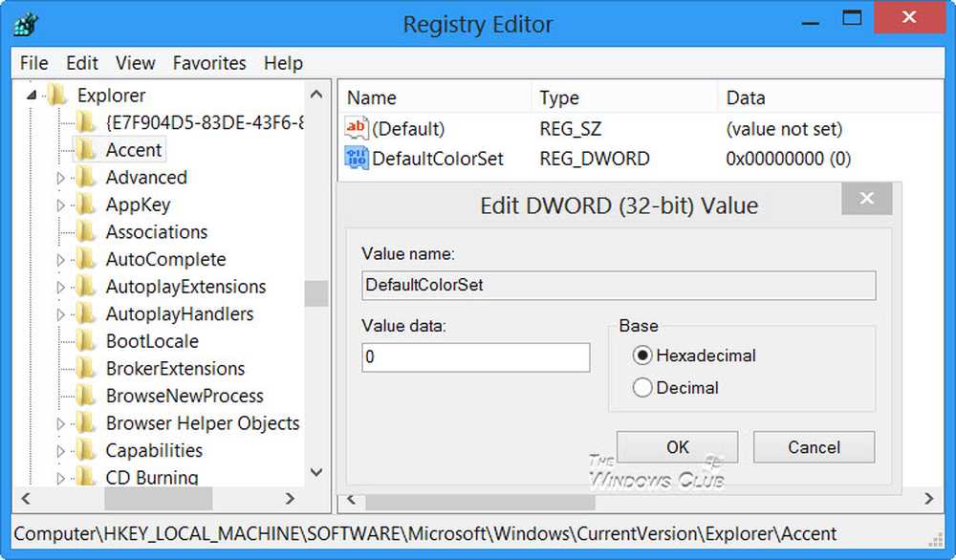Image resolution: width=956 pixels, height=560 pixels.
Task: Click the tree pane vertical scrollbar thumb
Action: click(x=316, y=293)
